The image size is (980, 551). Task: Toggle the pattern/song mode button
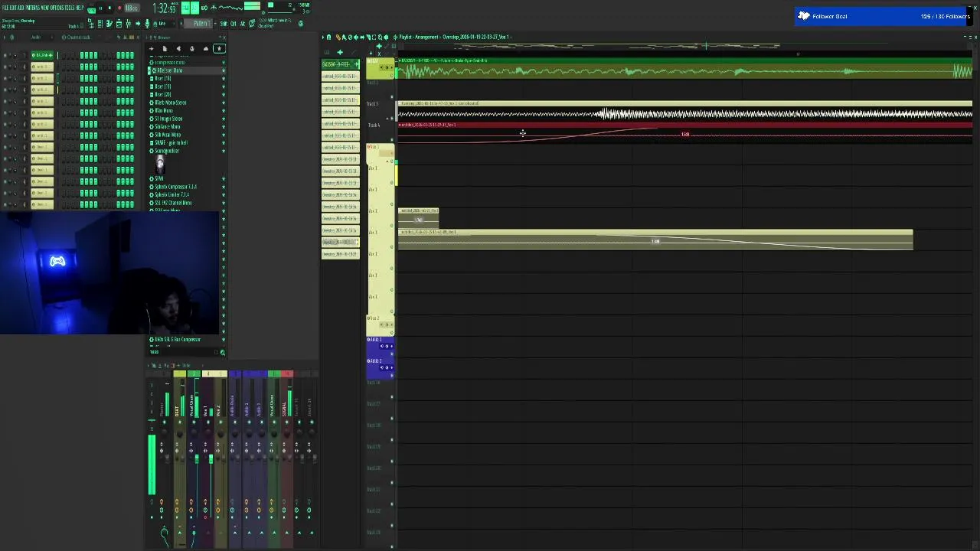tap(91, 10)
